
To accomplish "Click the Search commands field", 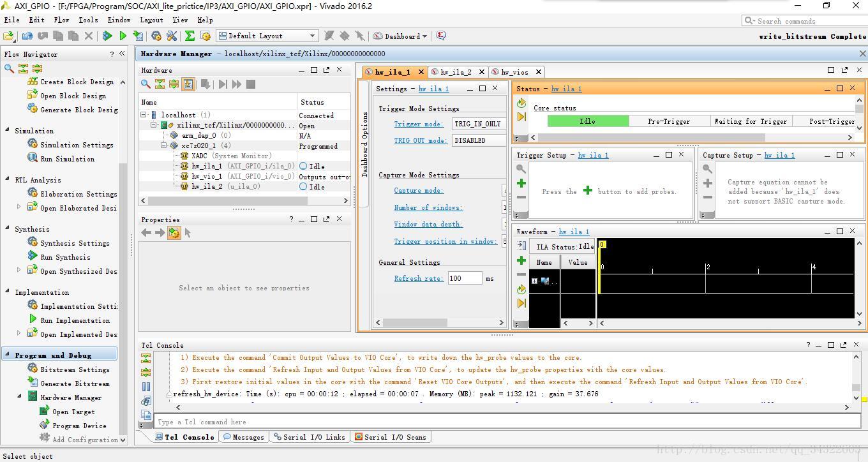I will [x=804, y=21].
